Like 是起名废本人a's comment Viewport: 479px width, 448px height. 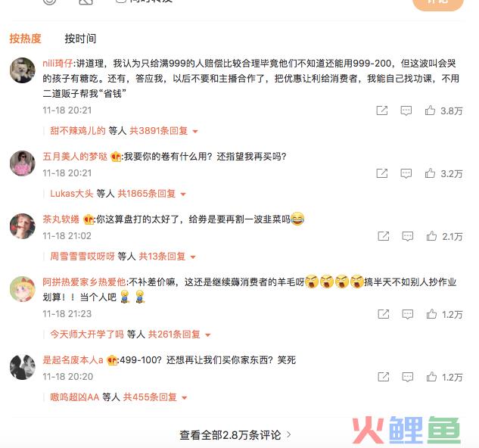click(431, 377)
